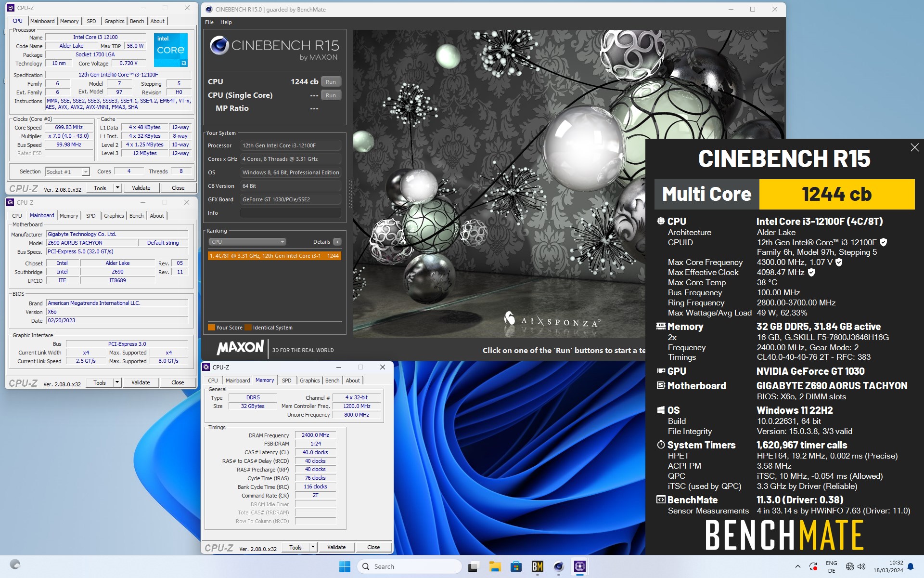The image size is (924, 578).
Task: Click the network globe tray icon
Action: click(x=849, y=566)
